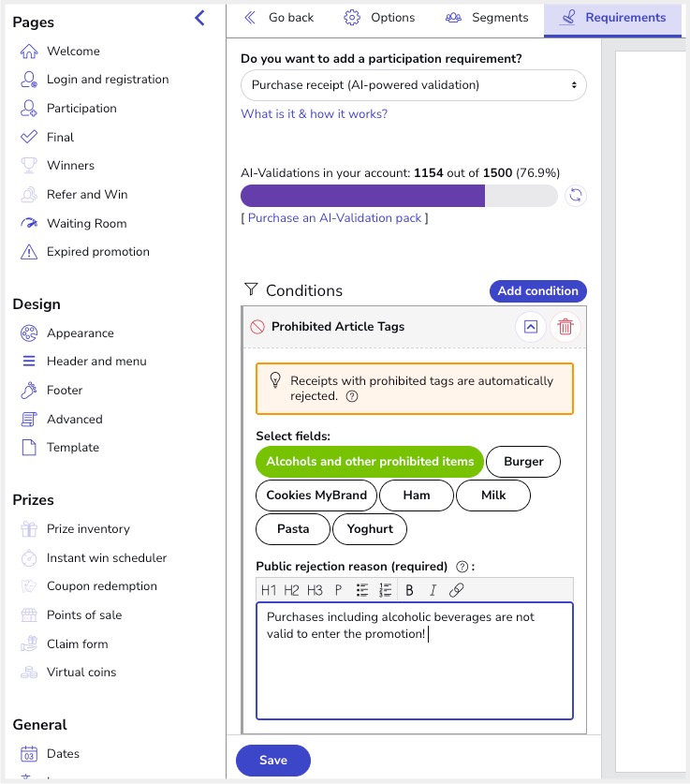The image size is (690, 784).
Task: Deselect the Alcohols and other prohibited items tag
Action: pyautogui.click(x=369, y=462)
